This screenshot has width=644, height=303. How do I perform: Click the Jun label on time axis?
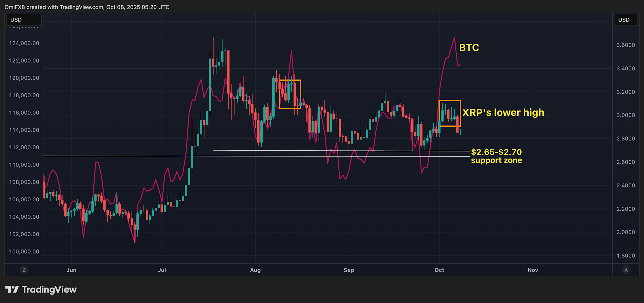click(x=71, y=270)
